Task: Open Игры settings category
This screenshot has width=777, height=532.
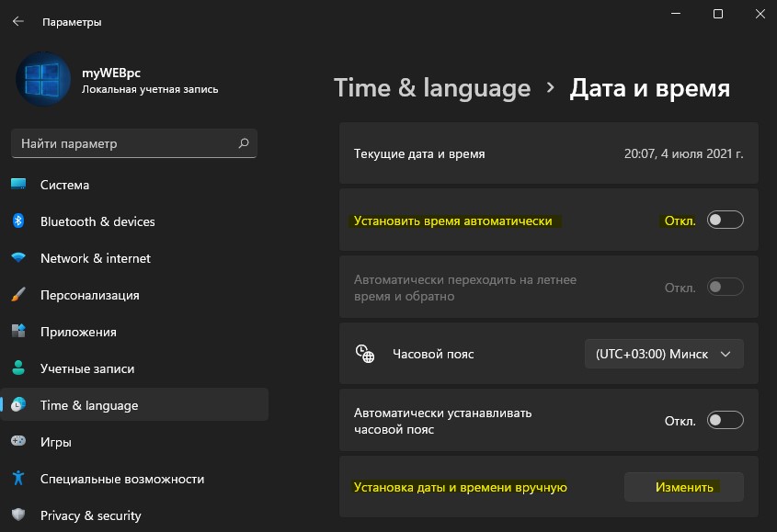Action: [x=134, y=441]
